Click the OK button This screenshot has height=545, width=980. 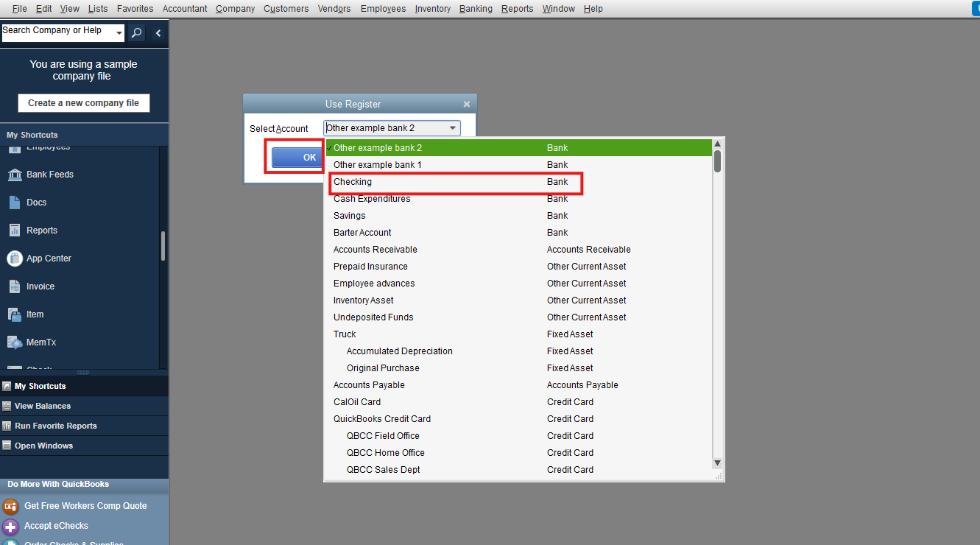click(x=298, y=158)
